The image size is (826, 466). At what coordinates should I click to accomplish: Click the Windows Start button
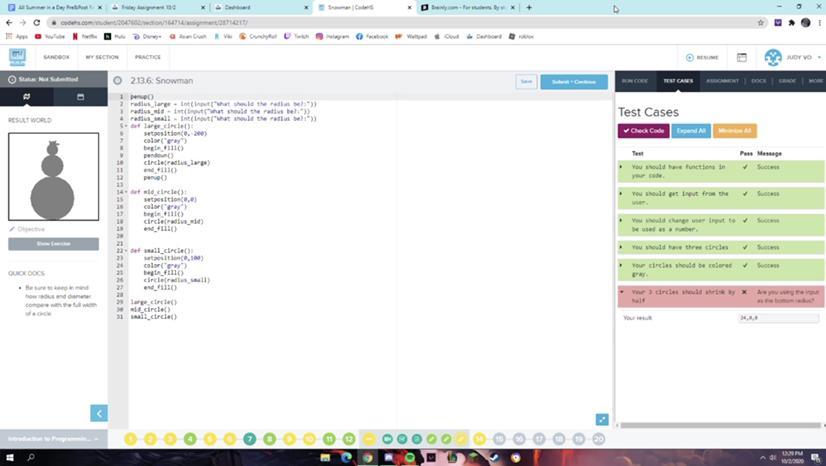pos(9,458)
